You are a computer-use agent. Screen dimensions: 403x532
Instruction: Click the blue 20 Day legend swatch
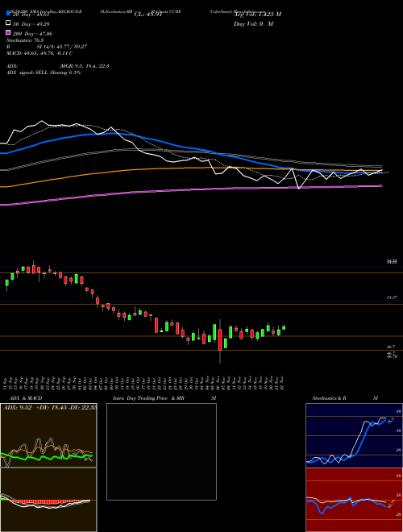tap(8, 13)
